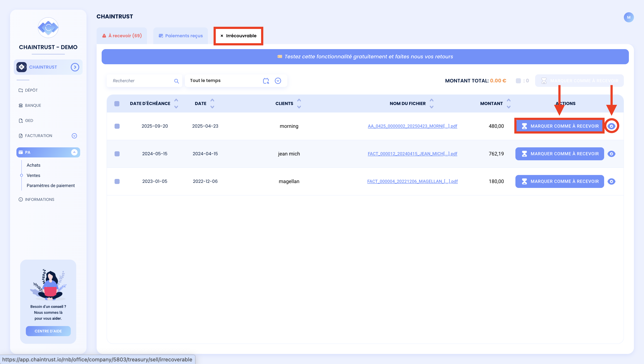Click the user avatar M icon

(628, 17)
